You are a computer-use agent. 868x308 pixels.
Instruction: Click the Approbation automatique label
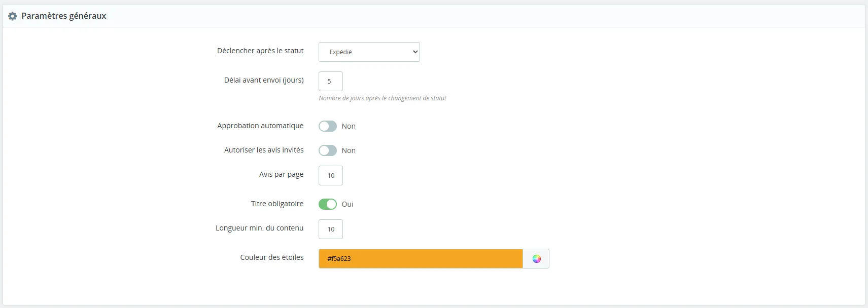(260, 126)
